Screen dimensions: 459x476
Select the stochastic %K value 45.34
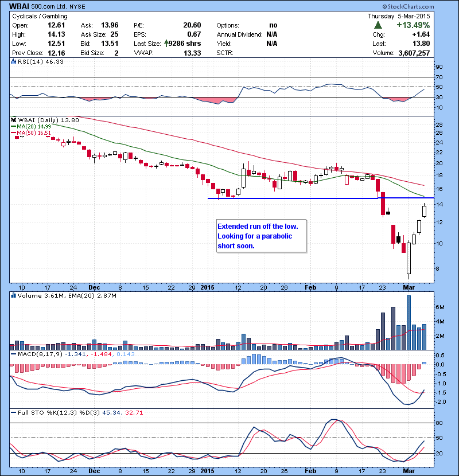click(111, 412)
